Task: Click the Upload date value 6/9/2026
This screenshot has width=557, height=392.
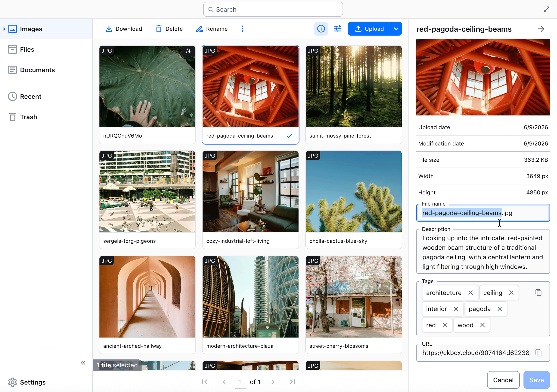Action: pyautogui.click(x=536, y=127)
